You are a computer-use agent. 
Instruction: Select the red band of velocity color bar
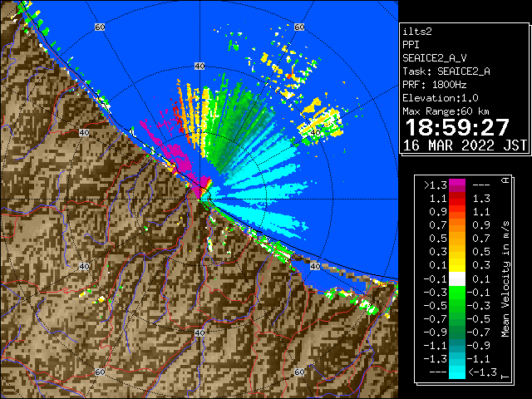click(x=457, y=199)
